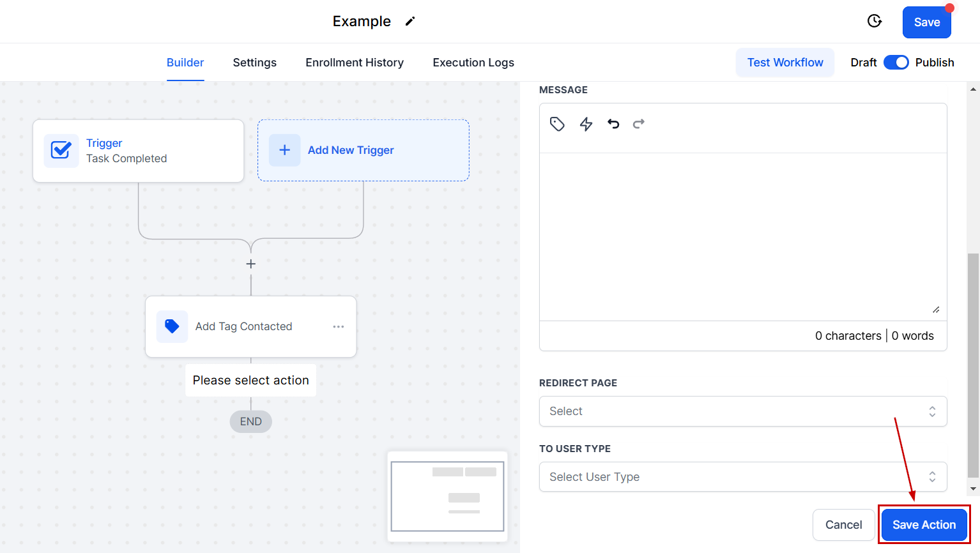
Task: Redo message edit
Action: pyautogui.click(x=639, y=124)
